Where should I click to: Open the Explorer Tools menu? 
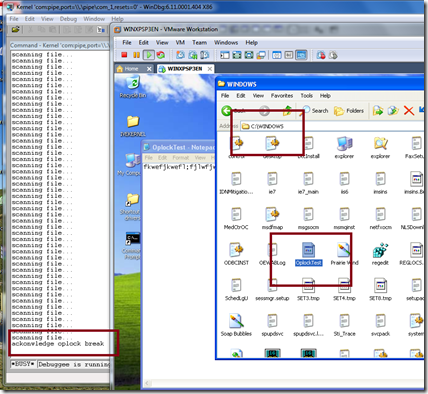pos(306,96)
